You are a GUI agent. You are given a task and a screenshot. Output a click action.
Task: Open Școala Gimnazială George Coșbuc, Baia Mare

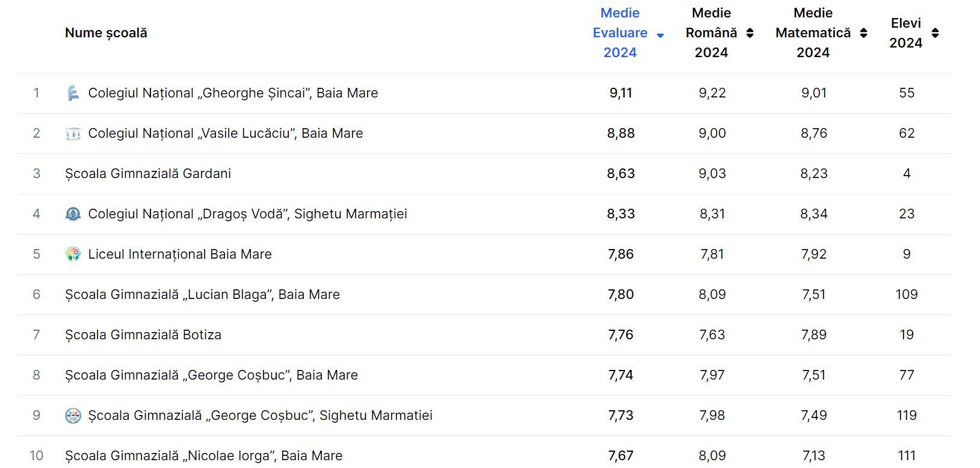(211, 375)
